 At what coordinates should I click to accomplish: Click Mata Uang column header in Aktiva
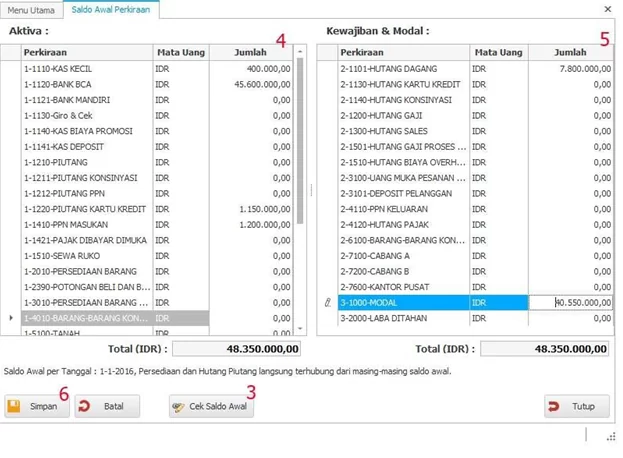(180, 51)
